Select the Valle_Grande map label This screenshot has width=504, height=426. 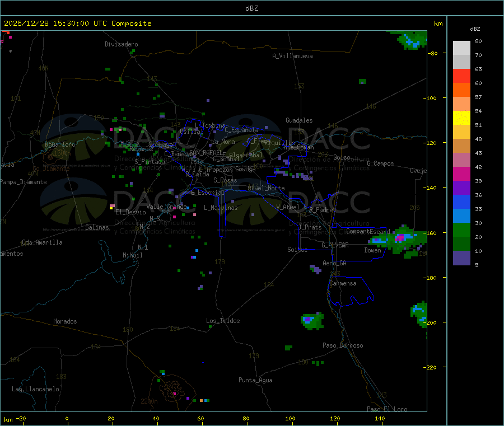click(166, 207)
